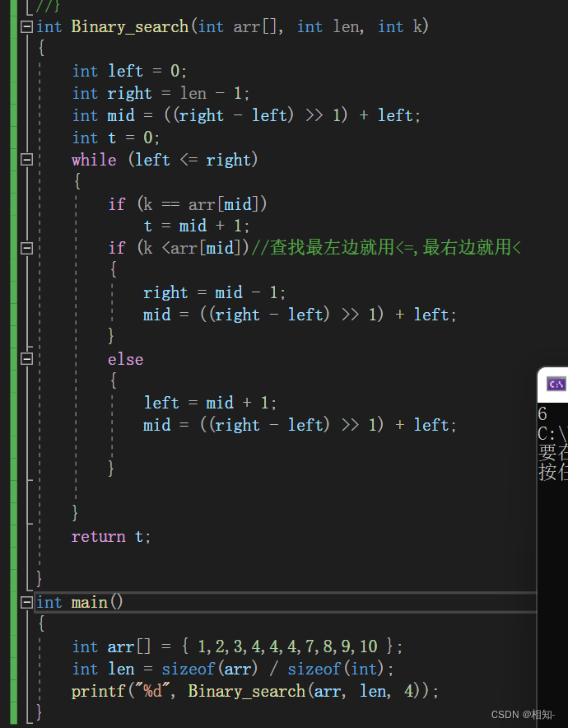Click the console window icon
This screenshot has width=568, height=728.
556,385
